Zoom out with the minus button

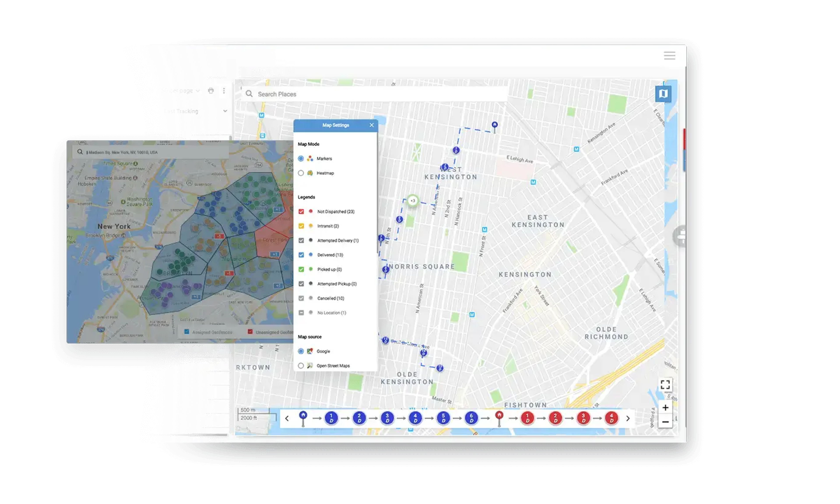click(x=665, y=422)
